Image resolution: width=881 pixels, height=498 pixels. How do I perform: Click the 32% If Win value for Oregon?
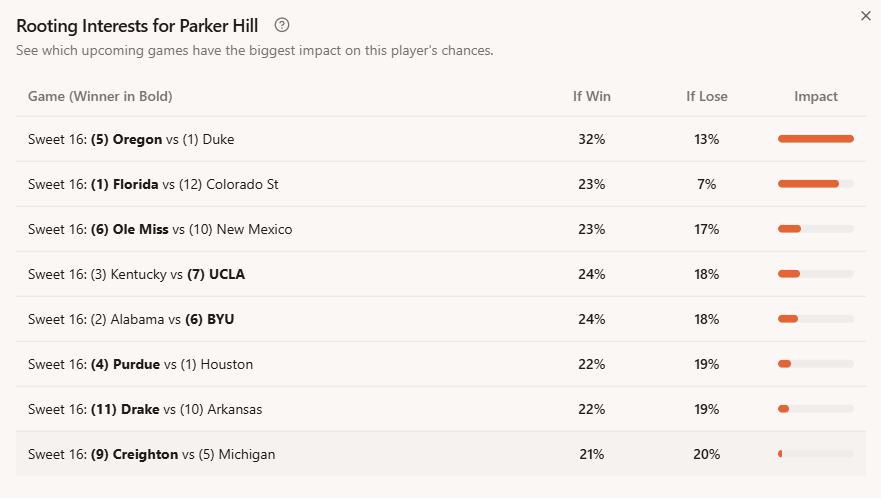pos(592,139)
